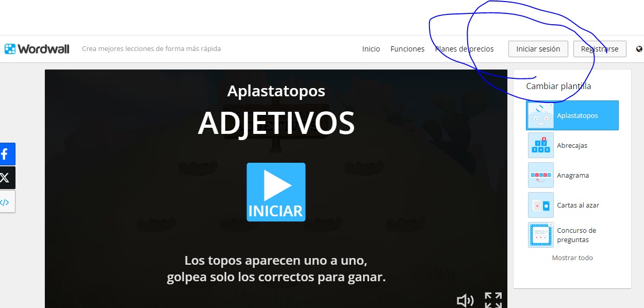
Task: Share activity on X (Twitter)
Action: pos(6,178)
